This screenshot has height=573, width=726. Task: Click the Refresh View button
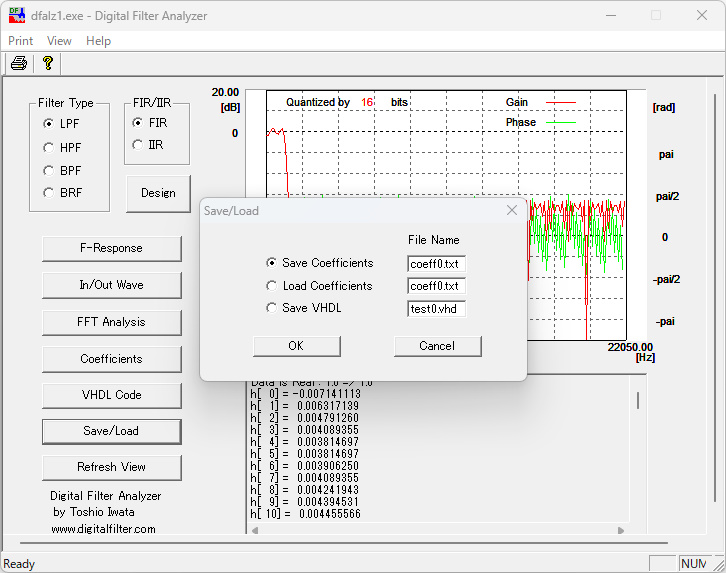pos(111,467)
